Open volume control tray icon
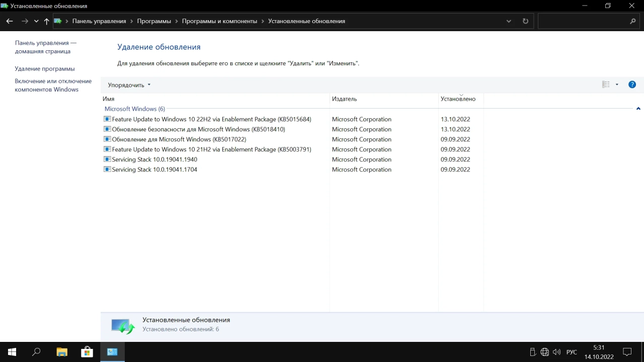Image resolution: width=644 pixels, height=362 pixels. [x=556, y=352]
